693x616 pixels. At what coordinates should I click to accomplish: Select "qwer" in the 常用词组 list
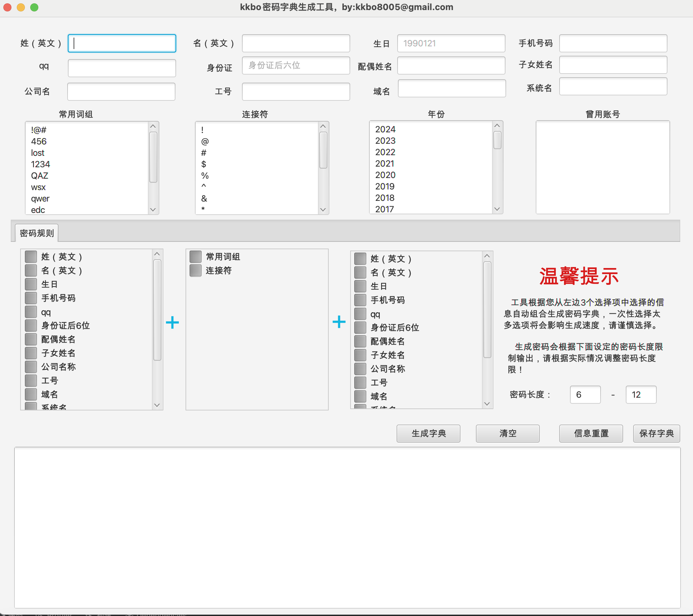click(87, 199)
